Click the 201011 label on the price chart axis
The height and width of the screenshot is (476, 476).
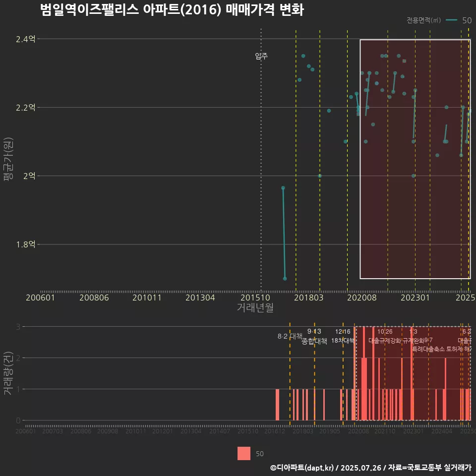[147, 297]
